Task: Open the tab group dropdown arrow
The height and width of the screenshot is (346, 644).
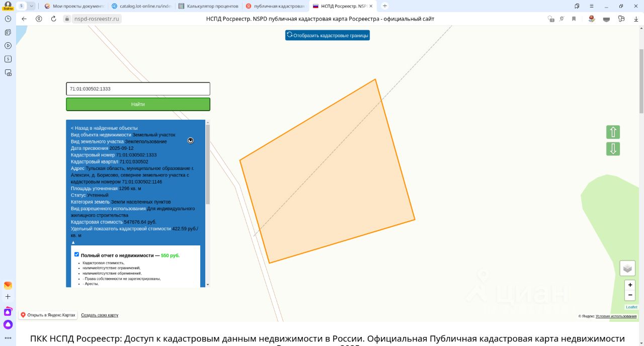Action: 32,6
